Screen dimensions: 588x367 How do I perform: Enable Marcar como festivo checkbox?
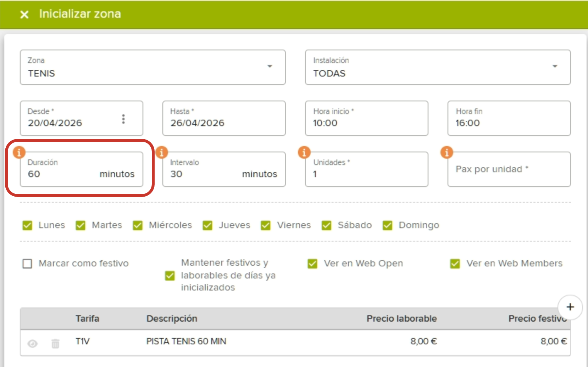(27, 264)
